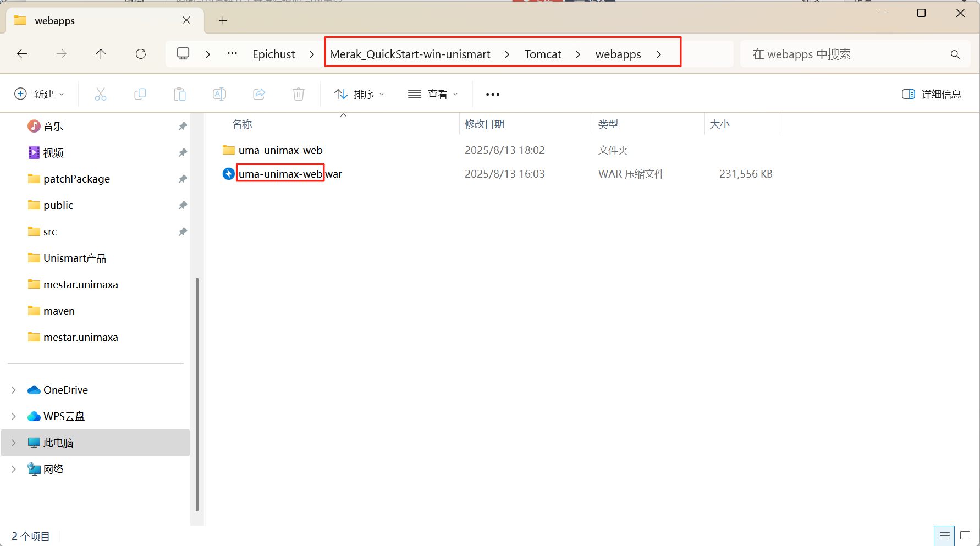Screen dimensions: 980x546
Task: Switch to large thumbnails view in status bar
Action: (965, 536)
